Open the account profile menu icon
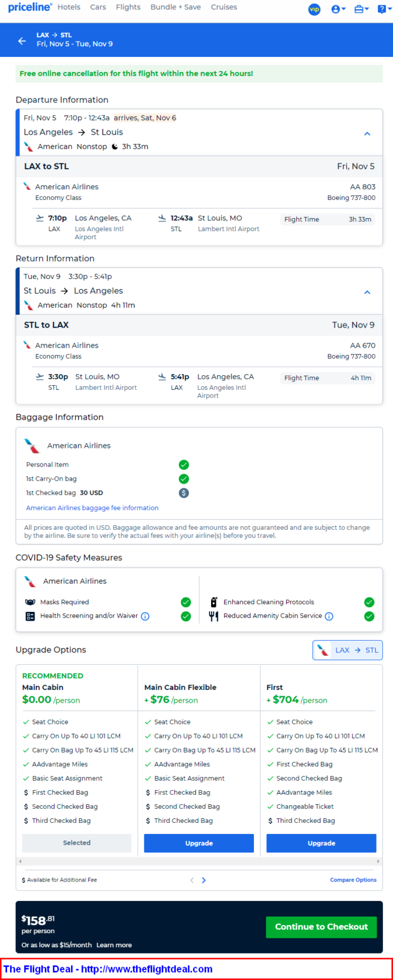This screenshot has width=393, height=980. click(338, 9)
